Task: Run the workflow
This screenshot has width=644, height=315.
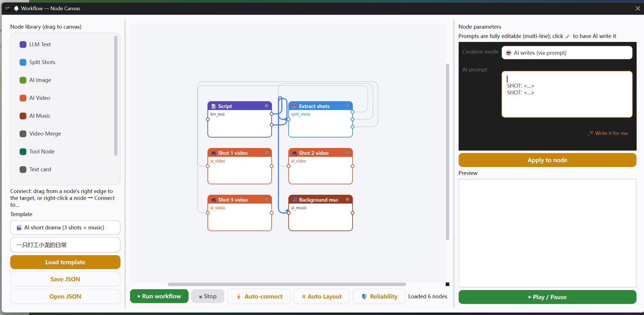Action: 159,296
